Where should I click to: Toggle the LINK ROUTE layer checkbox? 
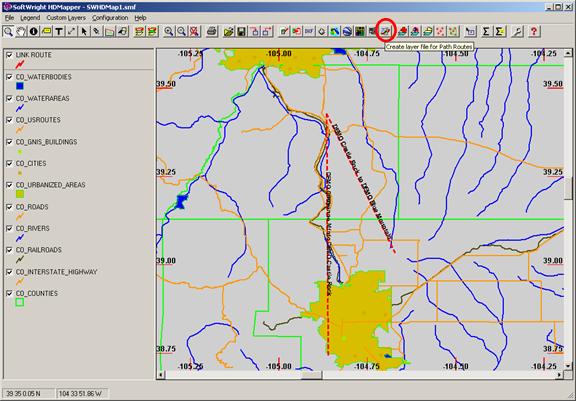(10, 55)
